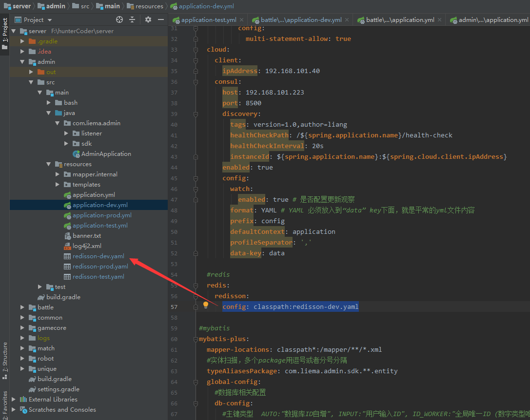Viewport: 530px width, 420px height.
Task: Expand the sdk package
Action: point(66,144)
